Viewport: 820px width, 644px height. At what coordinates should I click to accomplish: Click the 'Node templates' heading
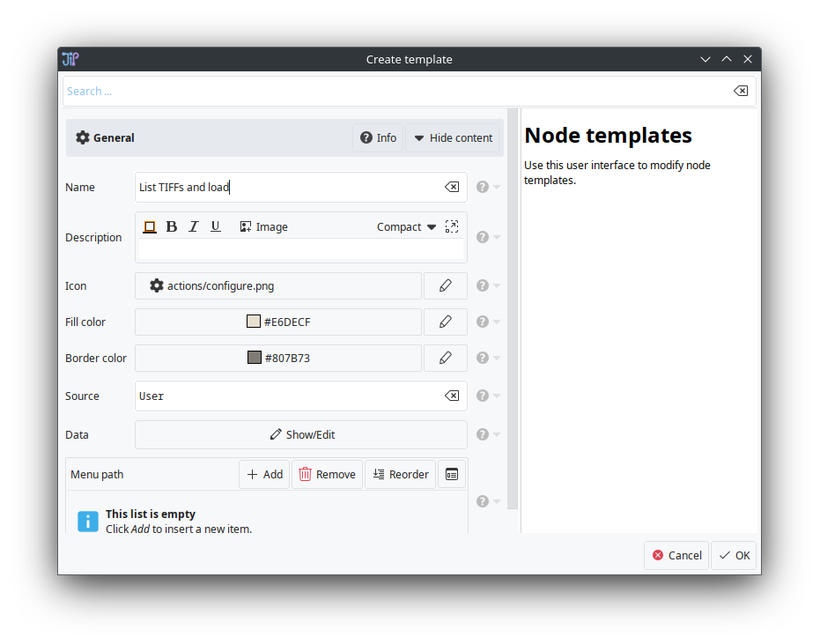[x=609, y=136]
